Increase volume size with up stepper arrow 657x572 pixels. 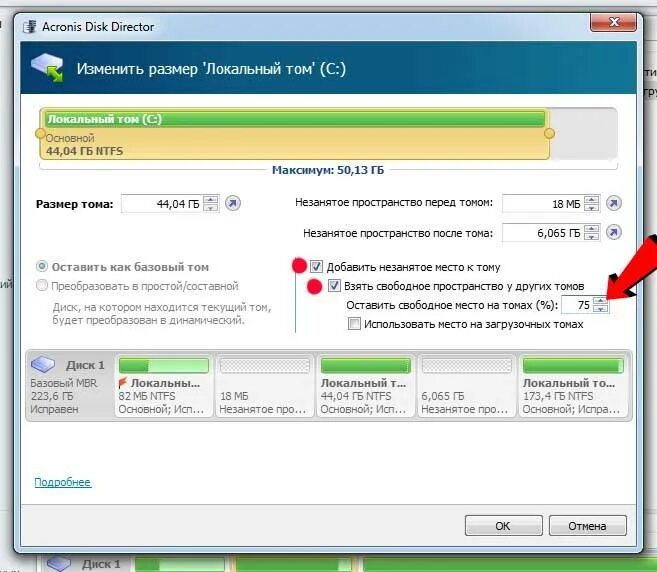coord(211,199)
